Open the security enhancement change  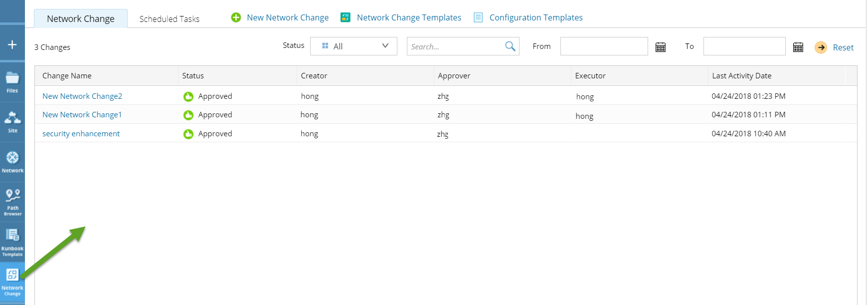point(81,134)
